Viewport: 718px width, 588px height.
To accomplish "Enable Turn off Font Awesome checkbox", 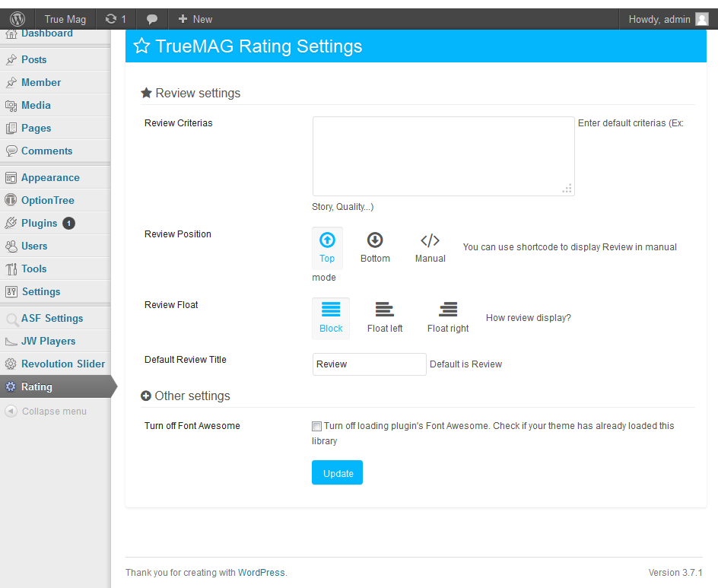I will tap(316, 427).
